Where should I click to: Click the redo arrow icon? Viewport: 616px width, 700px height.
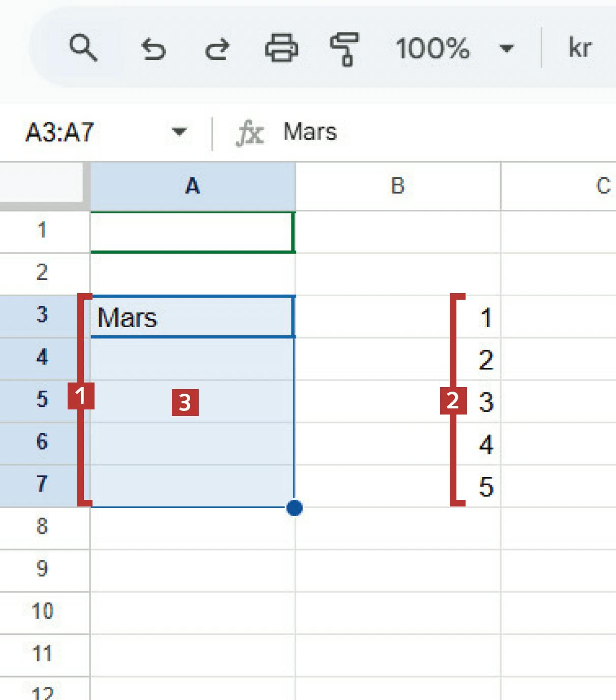[217, 49]
